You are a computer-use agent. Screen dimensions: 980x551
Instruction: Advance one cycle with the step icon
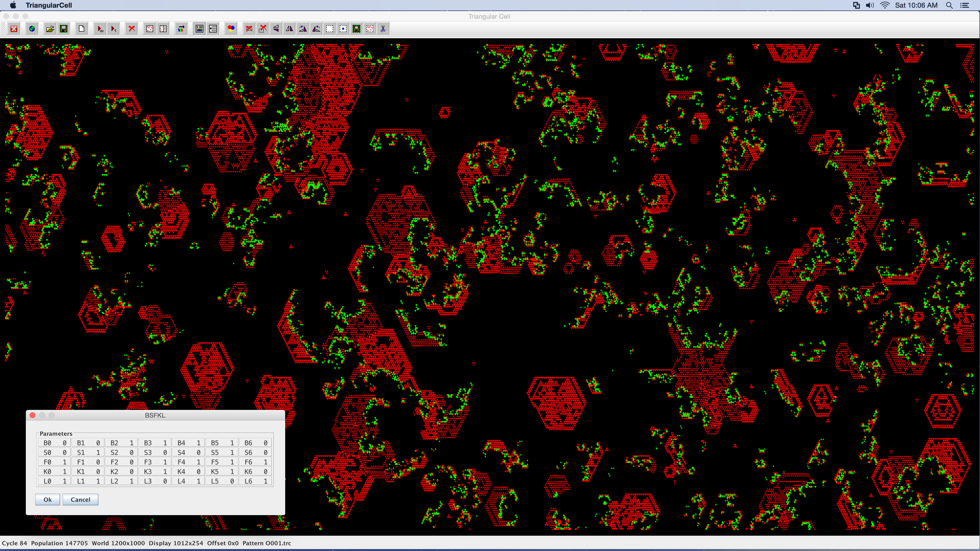point(113,28)
